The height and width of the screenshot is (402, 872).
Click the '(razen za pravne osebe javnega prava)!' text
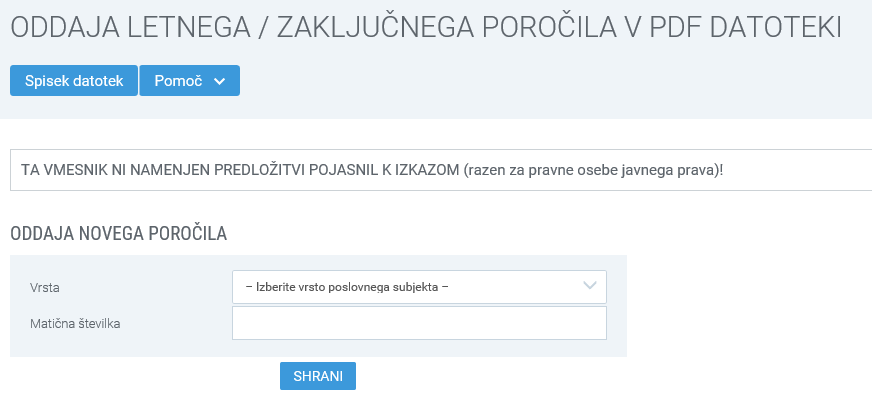tap(593, 170)
